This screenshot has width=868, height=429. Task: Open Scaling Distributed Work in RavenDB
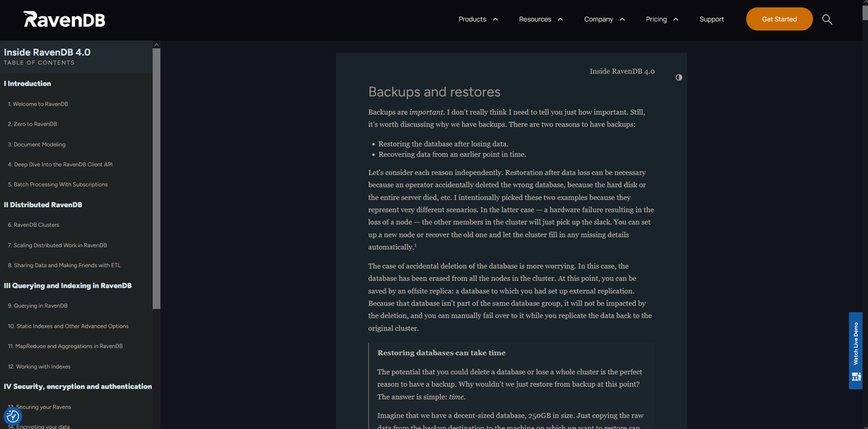point(58,245)
